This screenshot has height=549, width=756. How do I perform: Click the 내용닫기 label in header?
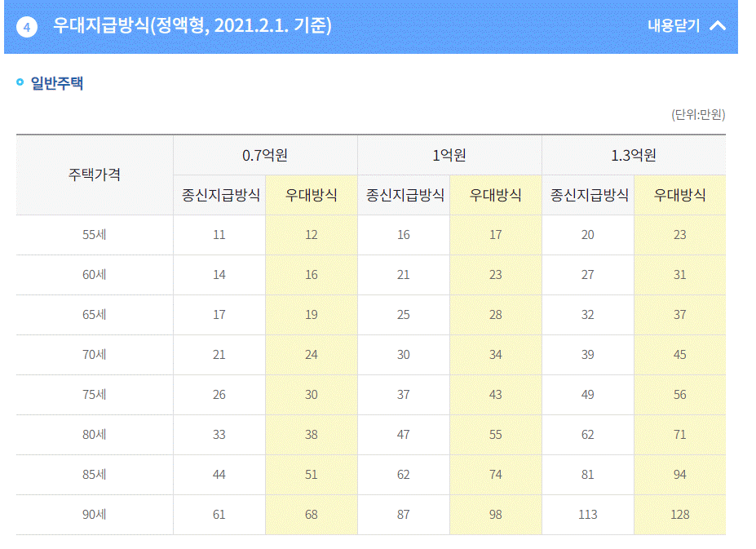click(674, 25)
